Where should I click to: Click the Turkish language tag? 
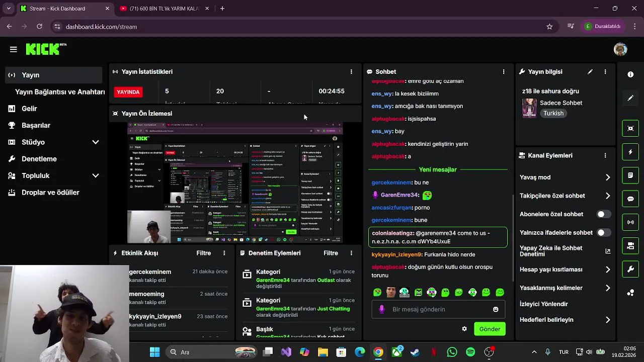click(553, 114)
